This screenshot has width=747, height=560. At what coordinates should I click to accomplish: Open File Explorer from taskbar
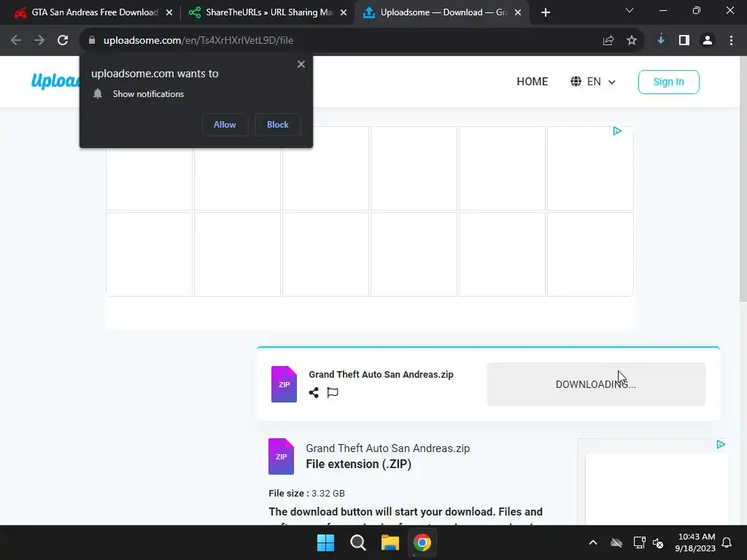point(390,542)
